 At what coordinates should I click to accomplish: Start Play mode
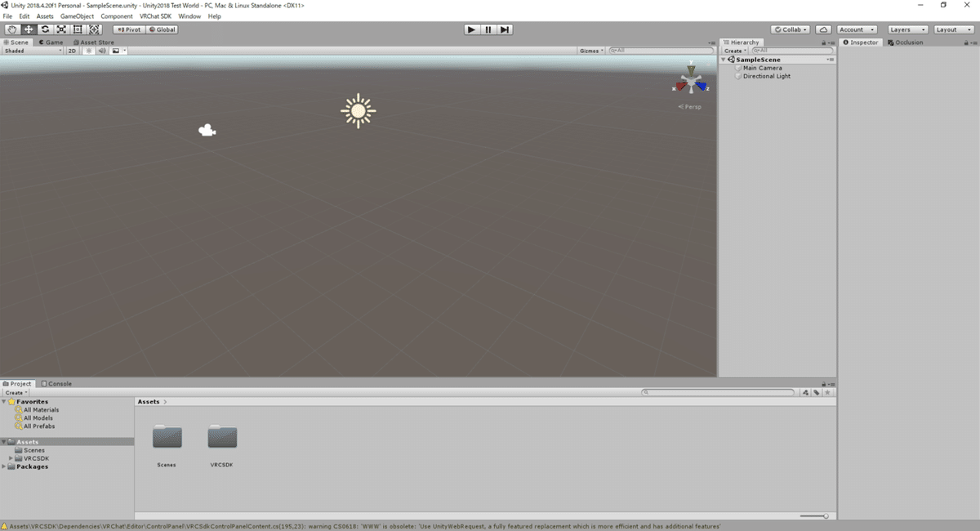click(471, 29)
